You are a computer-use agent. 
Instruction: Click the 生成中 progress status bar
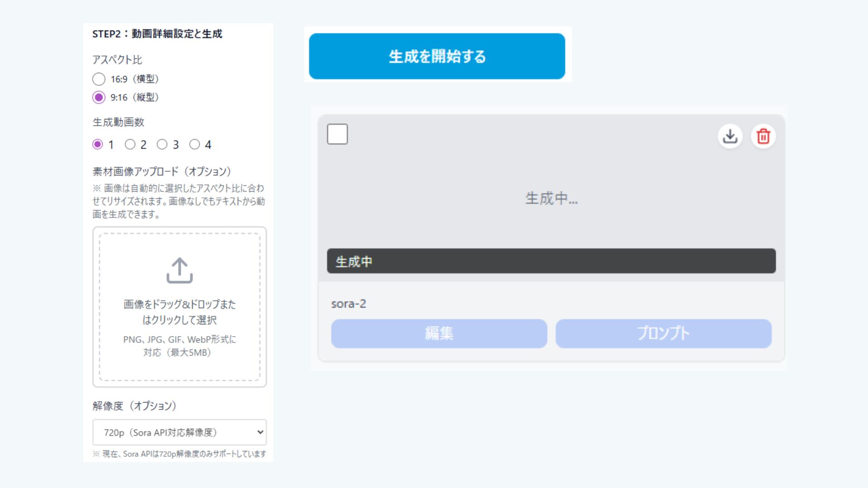pos(551,261)
